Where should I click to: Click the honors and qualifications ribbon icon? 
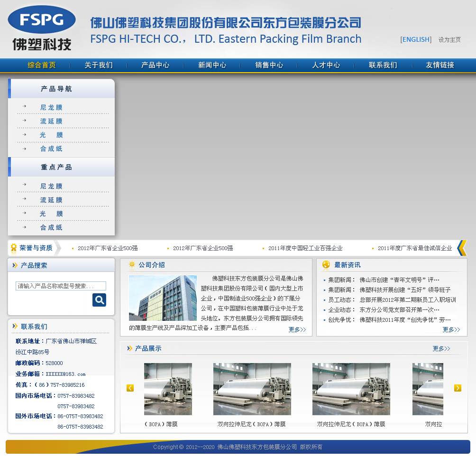[14, 248]
